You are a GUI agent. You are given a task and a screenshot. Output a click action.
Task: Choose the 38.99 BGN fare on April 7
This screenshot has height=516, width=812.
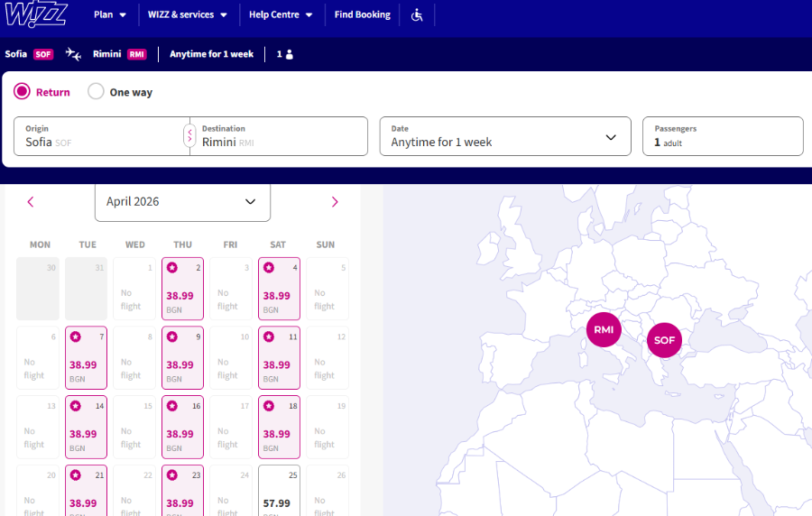(x=86, y=357)
